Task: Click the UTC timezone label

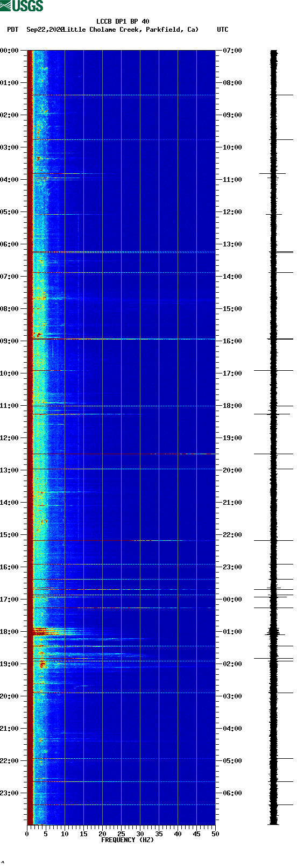Action: pyautogui.click(x=223, y=30)
